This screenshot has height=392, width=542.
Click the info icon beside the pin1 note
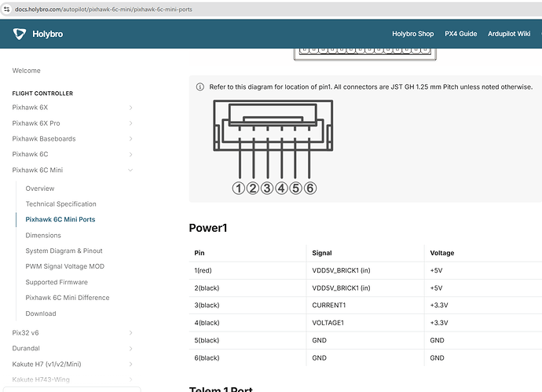[200, 86]
